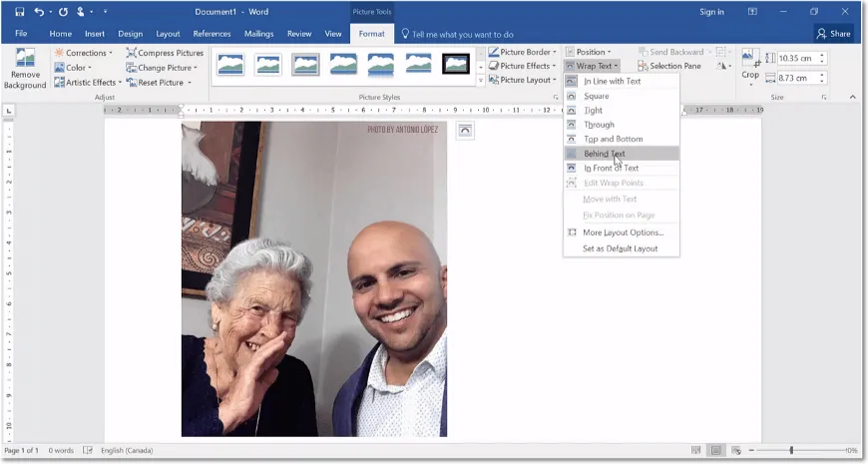The height and width of the screenshot is (464, 868).
Task: Click the Reset Picture icon
Action: 132,82
